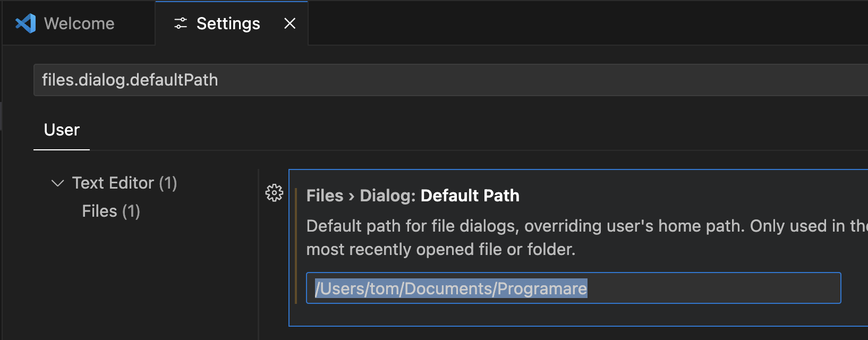Select the Settings tab label

point(228,23)
